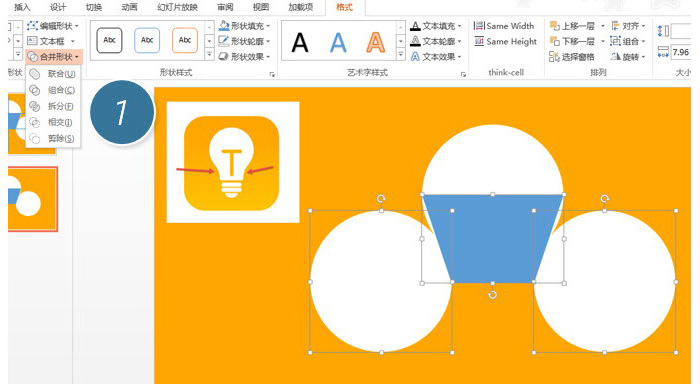Open the Shape Outline (形状轮廓) options
This screenshot has width=700, height=384.
[x=246, y=41]
